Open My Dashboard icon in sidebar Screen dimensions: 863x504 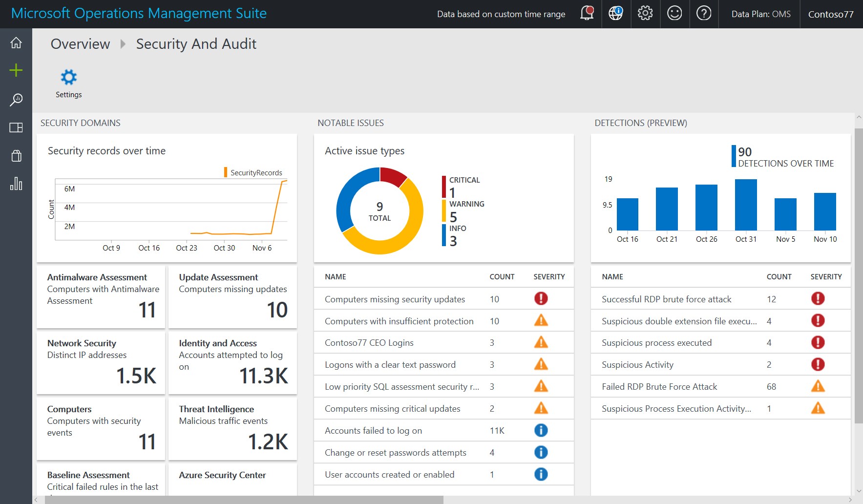[16, 127]
